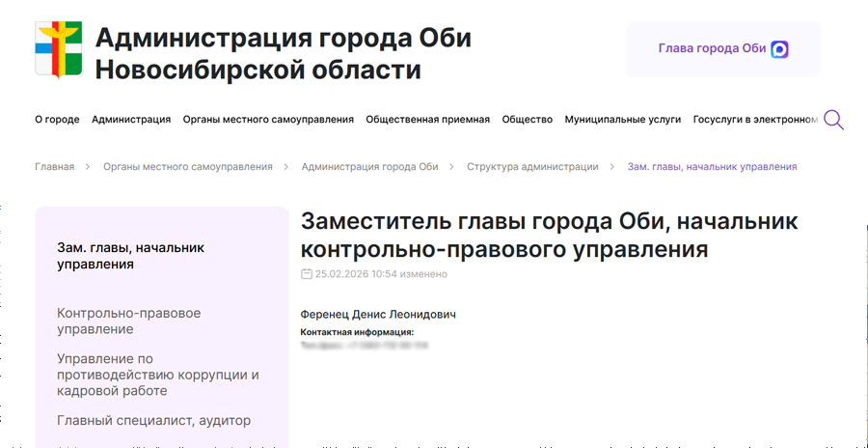
Task: Open Органы местного самоуправления menu item
Action: click(x=268, y=119)
